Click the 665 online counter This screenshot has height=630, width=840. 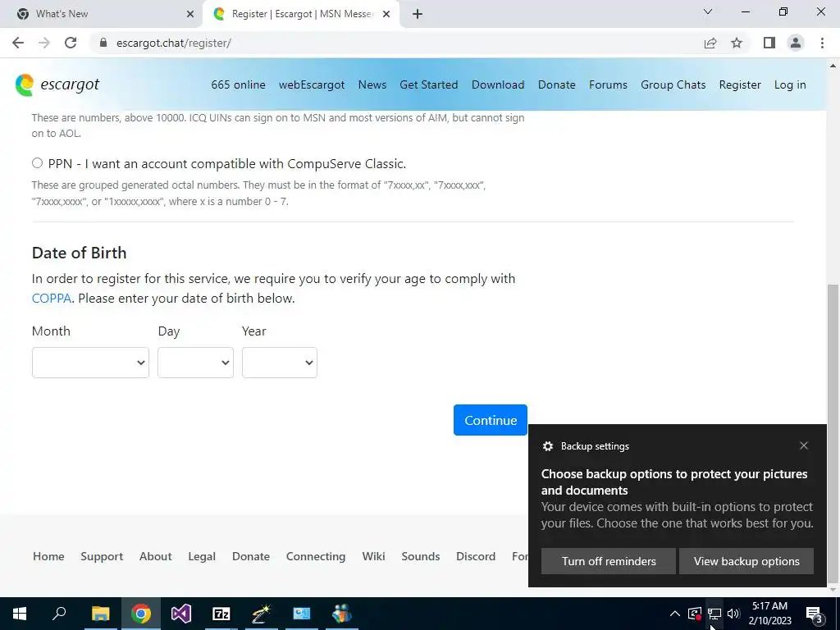238,84
